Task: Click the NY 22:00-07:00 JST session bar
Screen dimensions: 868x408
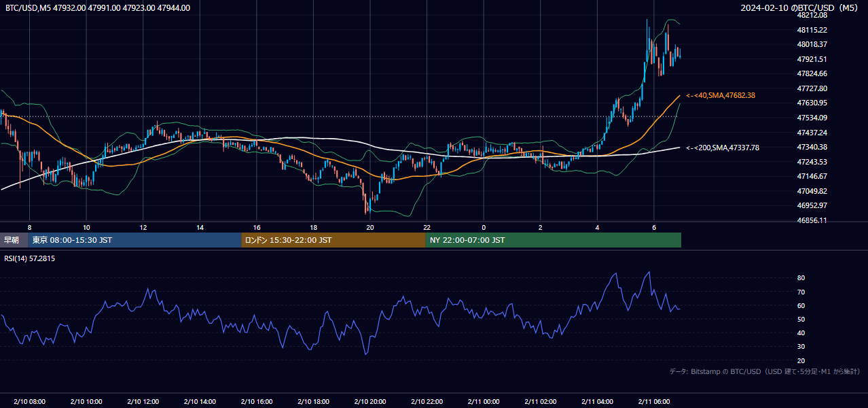Action: [x=554, y=240]
